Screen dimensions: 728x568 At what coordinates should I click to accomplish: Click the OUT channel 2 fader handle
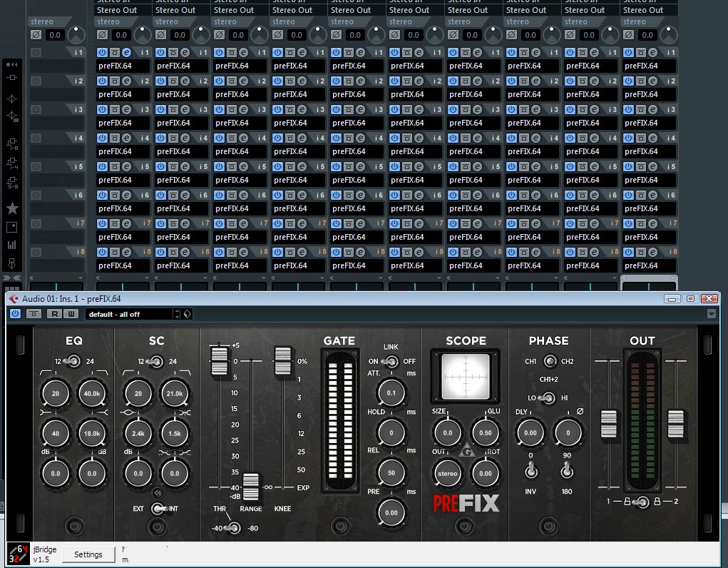tap(675, 423)
